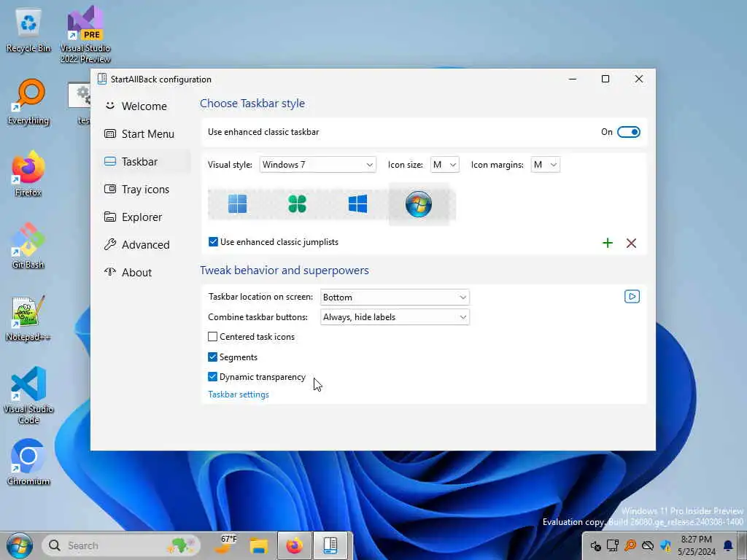Click the muted volume tray icon
Image resolution: width=747 pixels, height=560 pixels.
pyautogui.click(x=595, y=545)
